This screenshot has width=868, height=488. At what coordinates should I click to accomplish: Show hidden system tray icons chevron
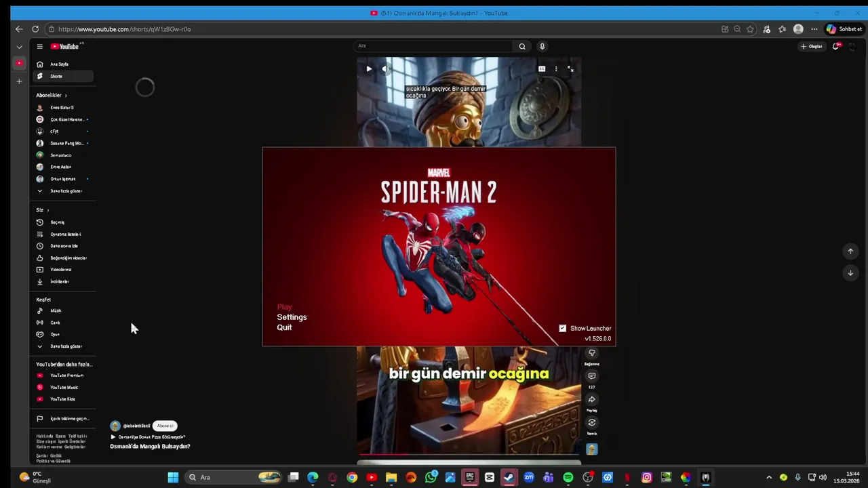768,477
